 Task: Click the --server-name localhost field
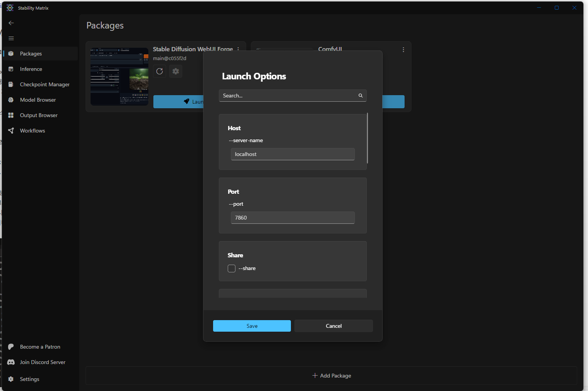(x=292, y=154)
